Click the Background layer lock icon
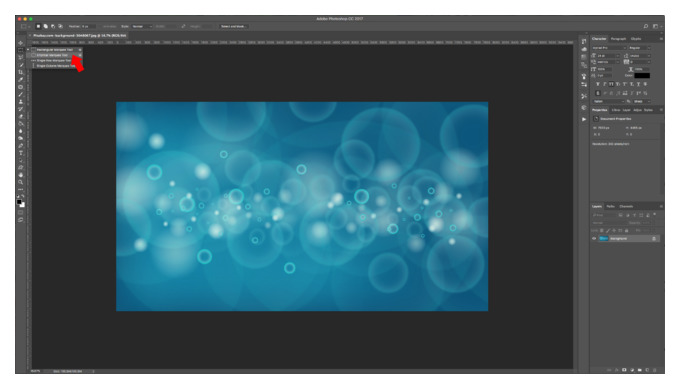 654,239
